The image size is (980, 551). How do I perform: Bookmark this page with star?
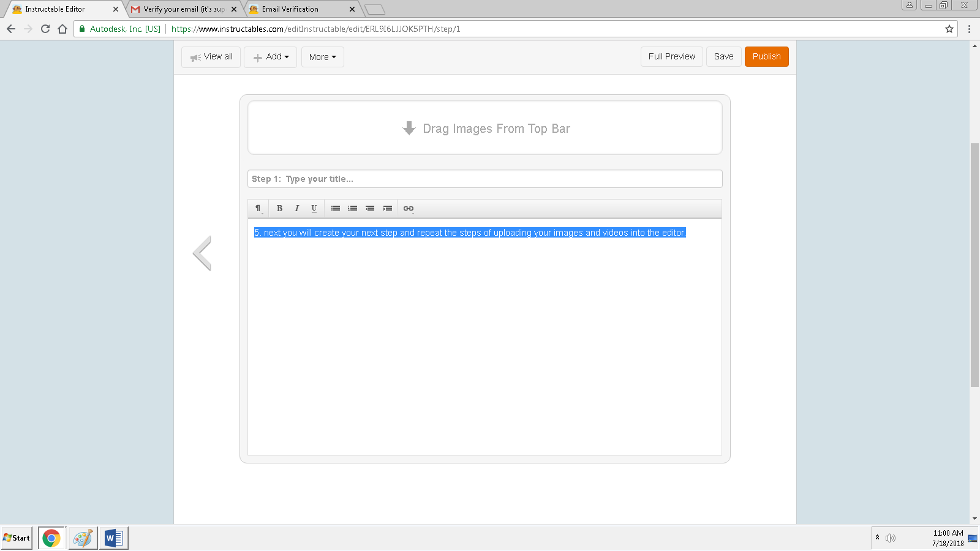pos(949,29)
